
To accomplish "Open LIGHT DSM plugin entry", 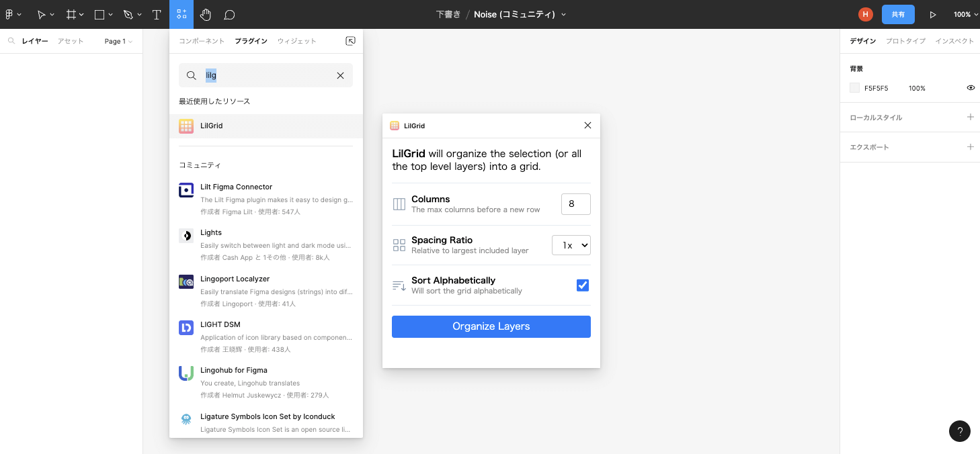I will (x=266, y=336).
